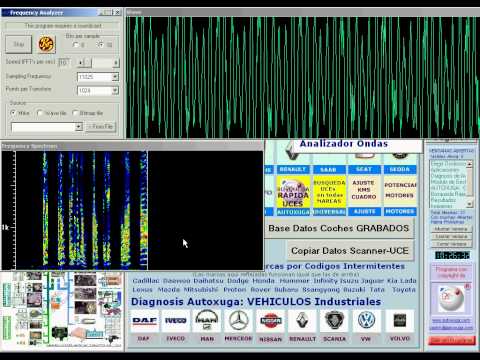480x360 pixels.
Task: Click the AUTOXUGA blue label
Action: pos(293,212)
